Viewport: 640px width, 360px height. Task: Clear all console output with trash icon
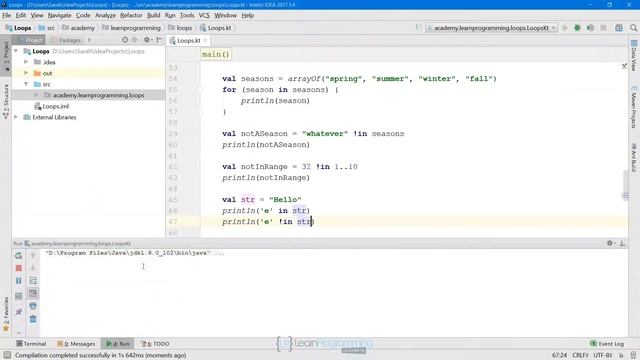(x=33, y=319)
